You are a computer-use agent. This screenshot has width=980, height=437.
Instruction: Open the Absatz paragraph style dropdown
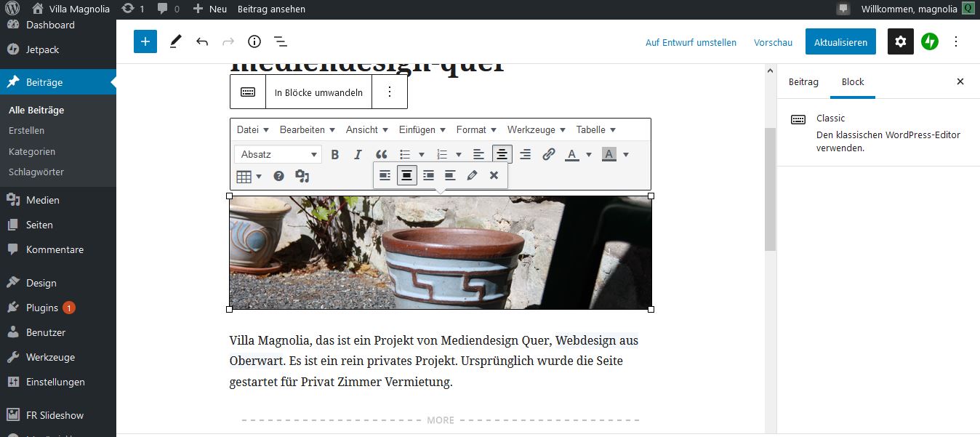(277, 154)
